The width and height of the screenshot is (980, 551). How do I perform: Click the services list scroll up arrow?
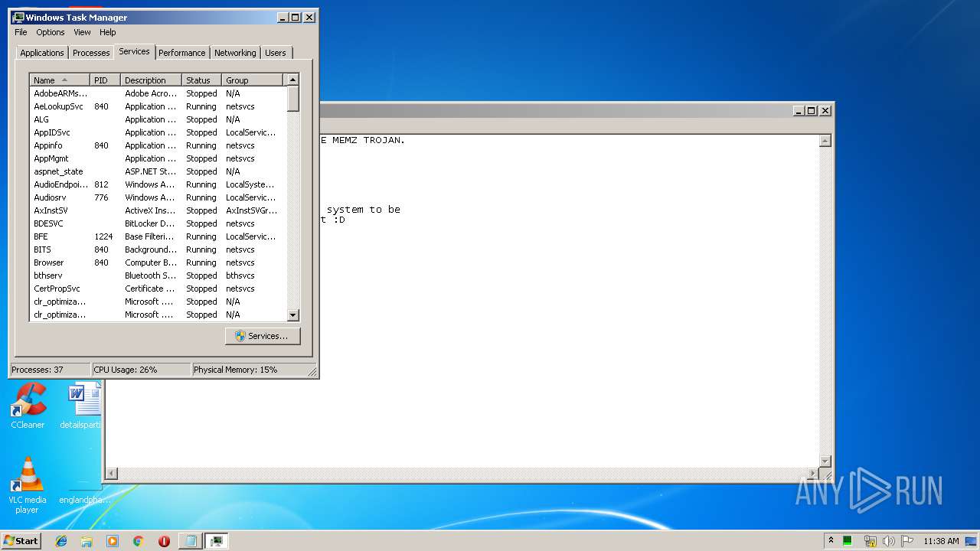tap(292, 80)
